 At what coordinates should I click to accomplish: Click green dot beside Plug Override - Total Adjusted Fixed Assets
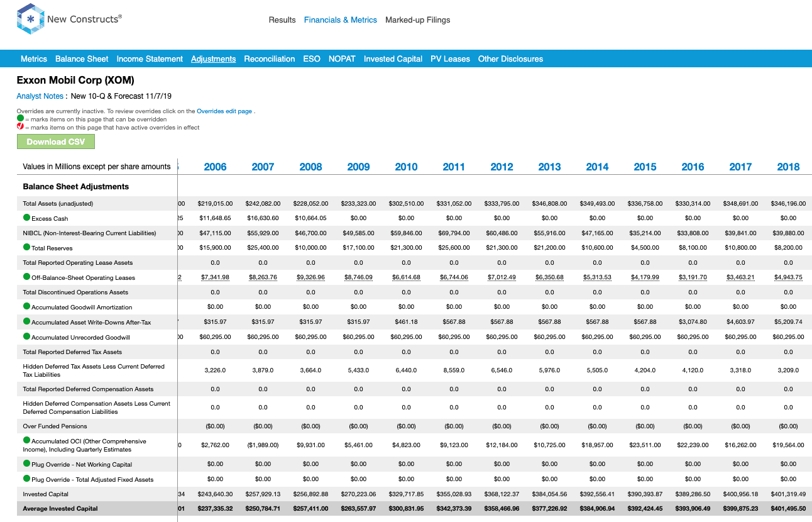pyautogui.click(x=26, y=479)
